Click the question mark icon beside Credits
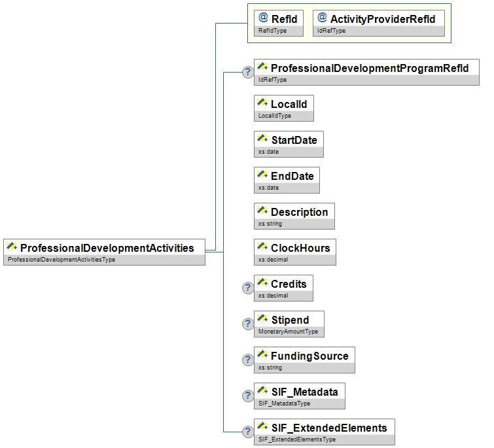Image resolution: width=494 pixels, height=448 pixels. pyautogui.click(x=248, y=288)
